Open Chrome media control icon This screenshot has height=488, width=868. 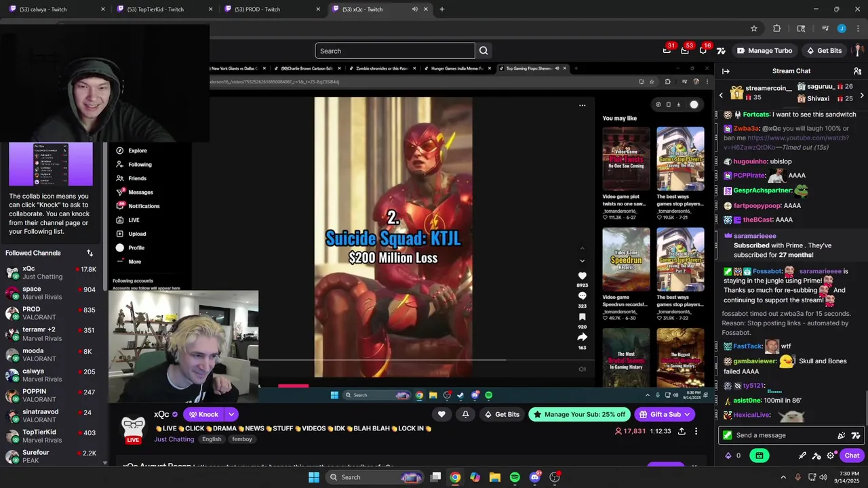tap(825, 28)
